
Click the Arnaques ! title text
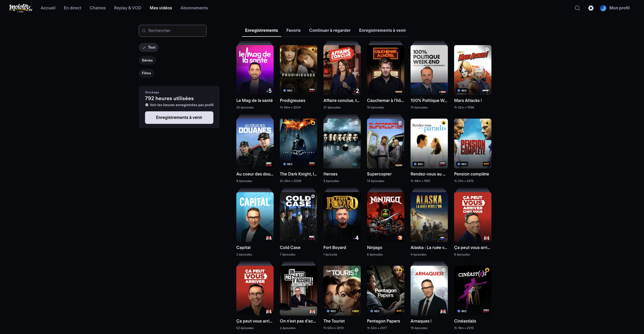coord(421,321)
